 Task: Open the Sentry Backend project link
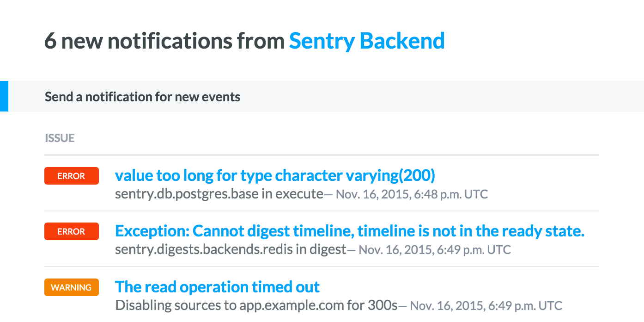[x=366, y=41]
